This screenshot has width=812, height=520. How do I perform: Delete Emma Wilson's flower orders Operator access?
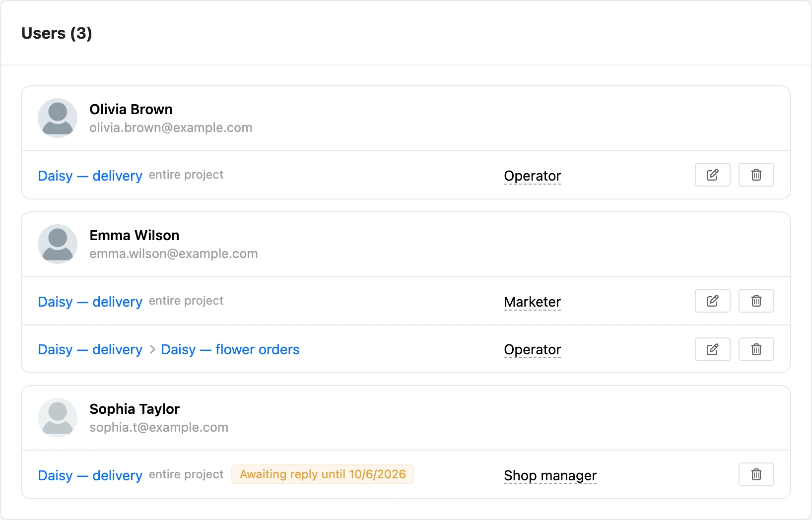click(756, 349)
